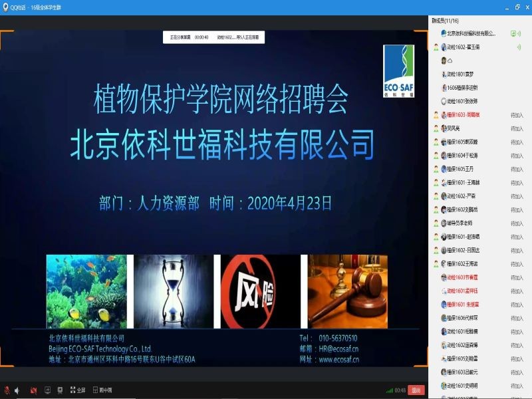532x399 pixels.
Task: Click the share screen icon in bottom toolbar
Action: click(47, 390)
